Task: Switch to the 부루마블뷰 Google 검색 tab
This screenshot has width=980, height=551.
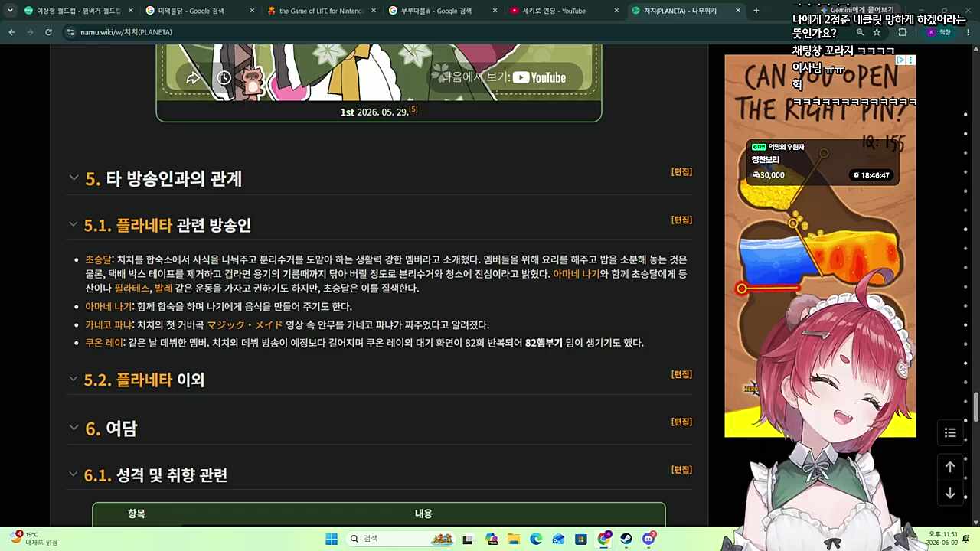Action: tap(443, 11)
